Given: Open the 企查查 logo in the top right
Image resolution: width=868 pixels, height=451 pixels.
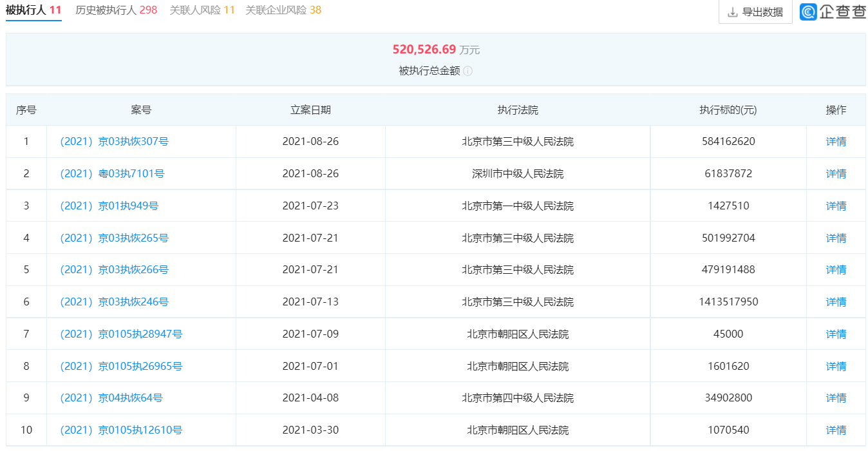Looking at the screenshot, I should [x=833, y=12].
